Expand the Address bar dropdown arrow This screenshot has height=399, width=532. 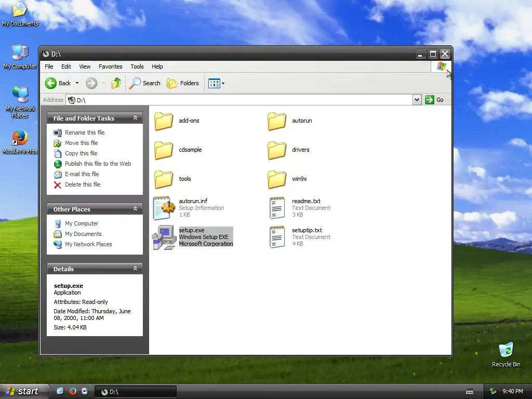[x=417, y=100]
